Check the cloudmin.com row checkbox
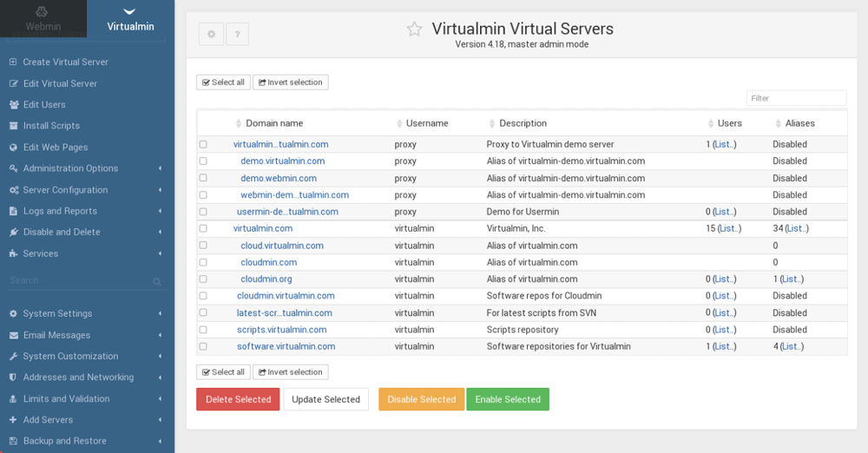This screenshot has height=453, width=868. click(x=203, y=262)
